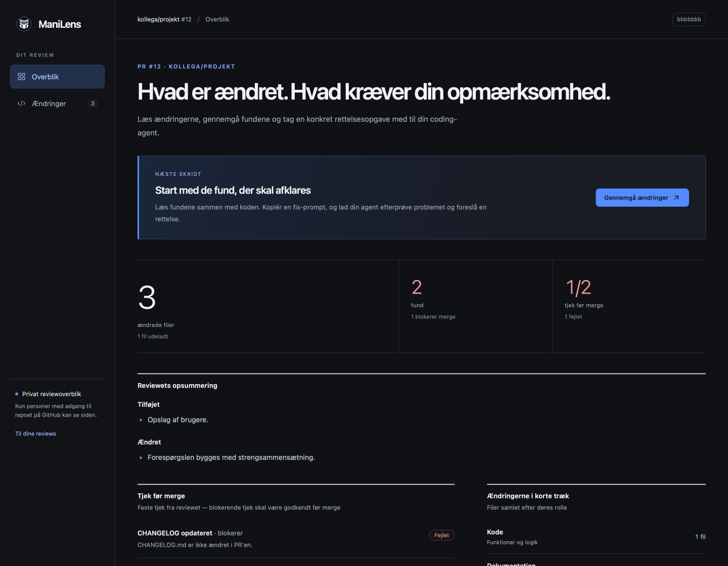The height and width of the screenshot is (566, 728).
Task: Click the Funktioner og logik description
Action: pos(512,542)
